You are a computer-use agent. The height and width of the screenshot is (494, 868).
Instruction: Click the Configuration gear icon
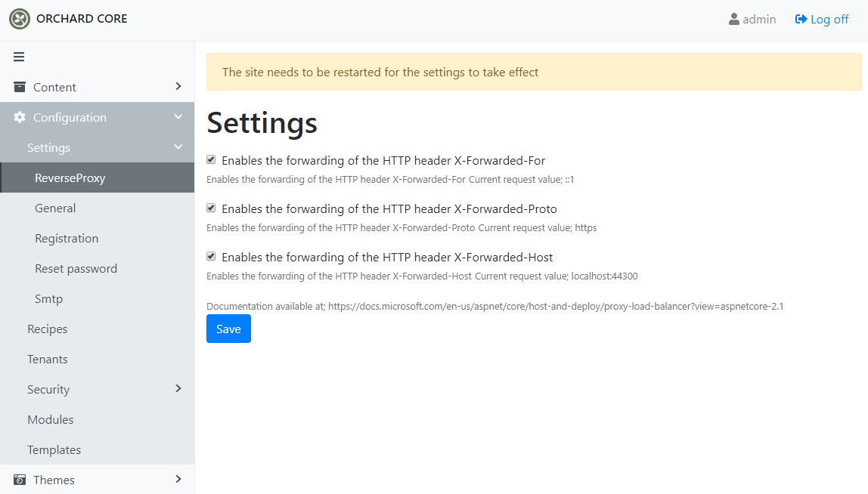click(20, 117)
